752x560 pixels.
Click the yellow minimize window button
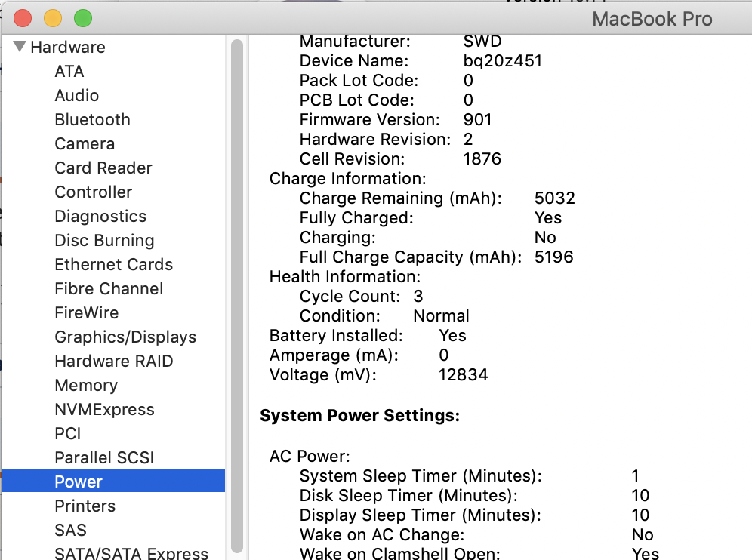click(53, 18)
